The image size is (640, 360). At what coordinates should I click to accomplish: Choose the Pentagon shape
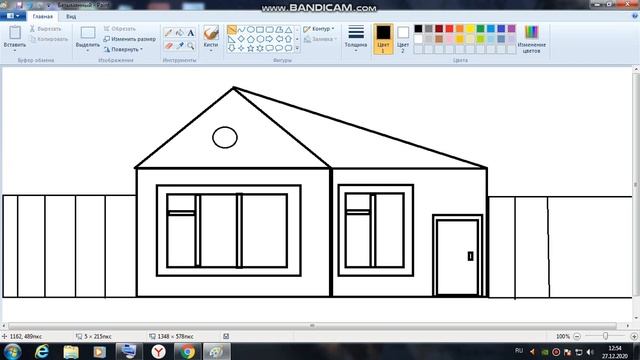(x=251, y=39)
